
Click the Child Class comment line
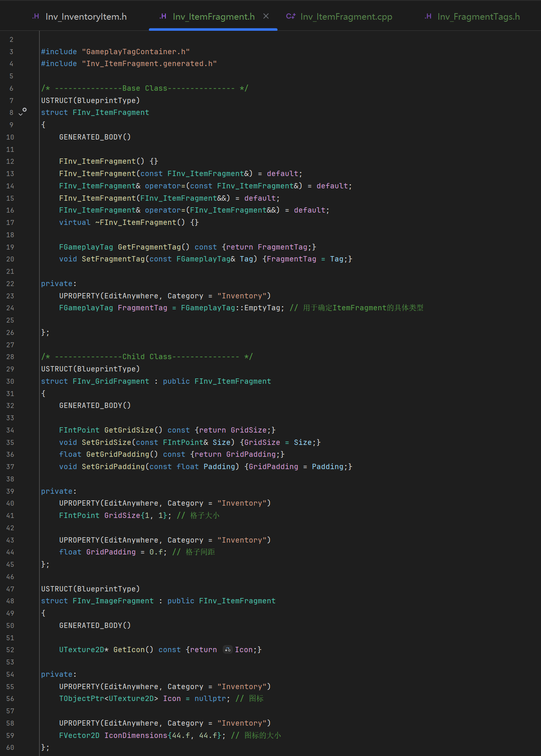click(x=147, y=357)
